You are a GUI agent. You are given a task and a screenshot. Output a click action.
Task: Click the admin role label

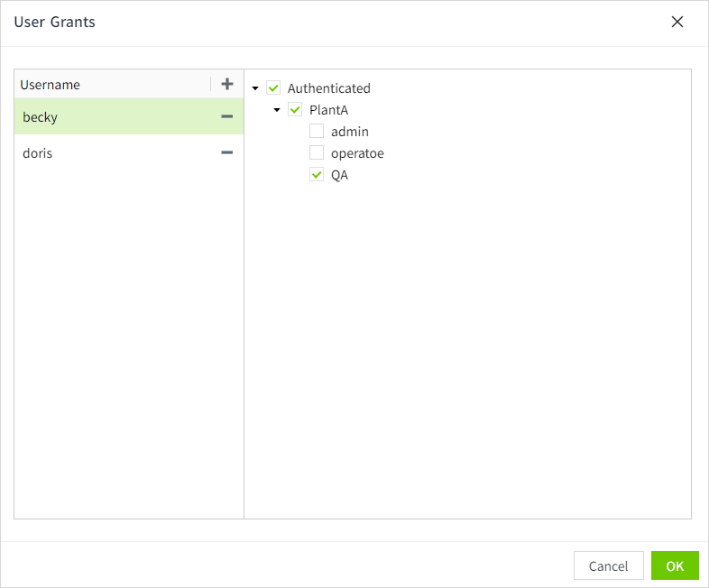click(x=350, y=132)
